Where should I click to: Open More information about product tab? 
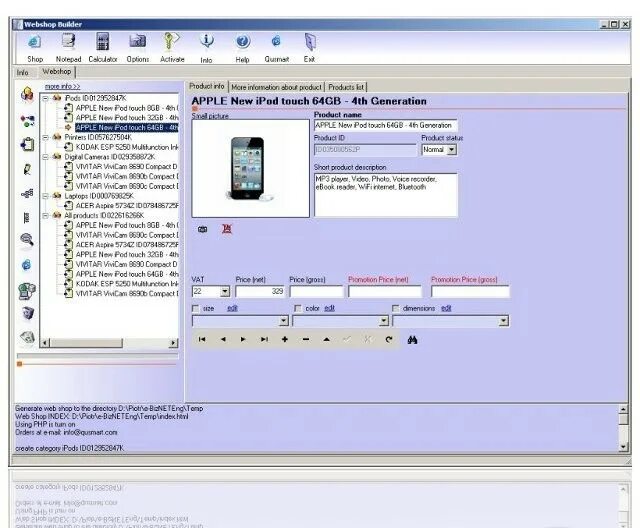276,87
